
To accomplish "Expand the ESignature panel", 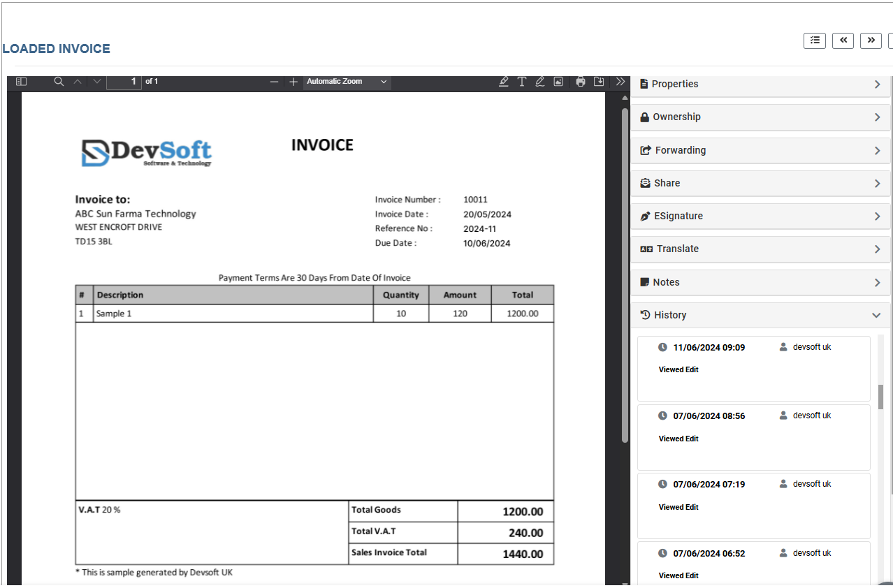I will pos(760,216).
